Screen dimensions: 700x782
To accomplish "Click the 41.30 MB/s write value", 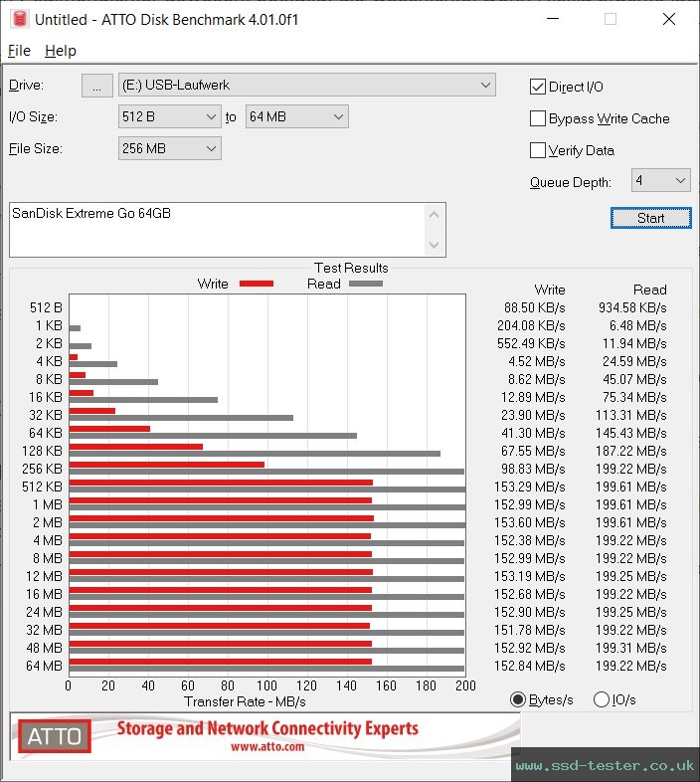I will click(x=534, y=434).
